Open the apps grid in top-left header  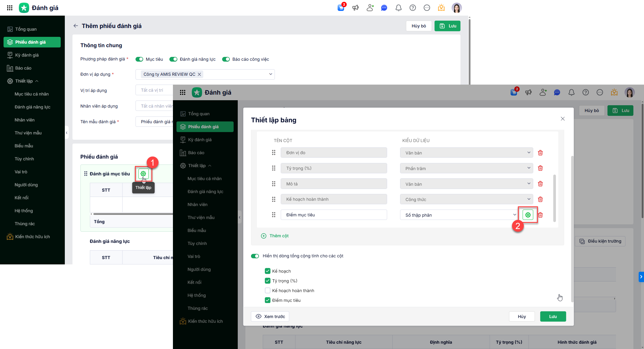tap(10, 8)
